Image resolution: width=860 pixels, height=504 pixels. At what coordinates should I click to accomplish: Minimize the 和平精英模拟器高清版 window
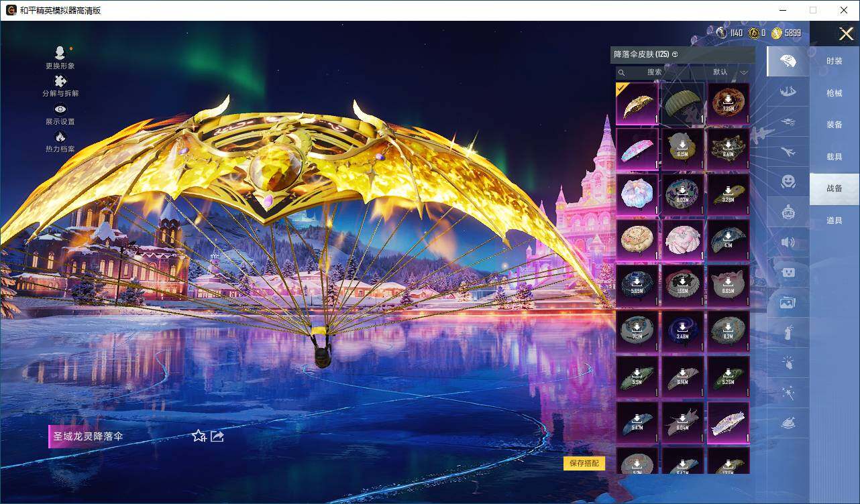pos(783,10)
